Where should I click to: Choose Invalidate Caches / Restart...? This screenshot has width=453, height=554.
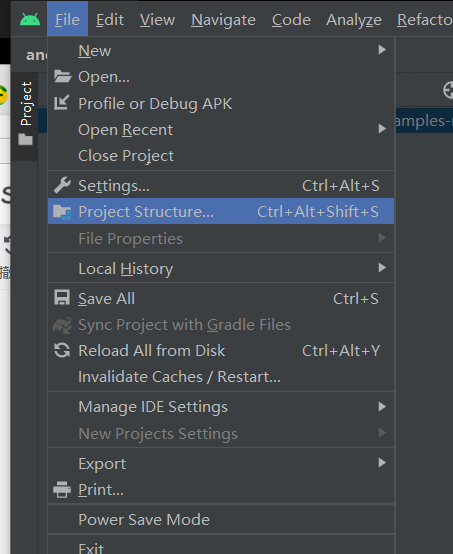(221, 377)
